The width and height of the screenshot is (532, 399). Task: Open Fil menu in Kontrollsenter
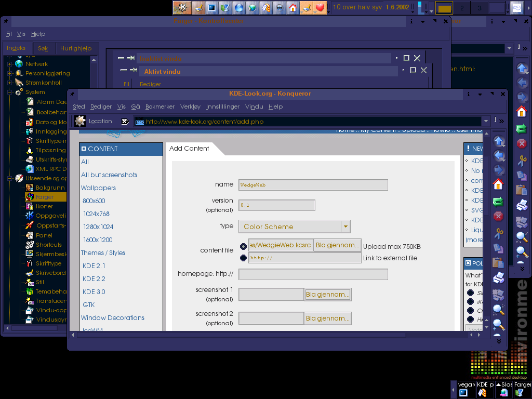9,34
